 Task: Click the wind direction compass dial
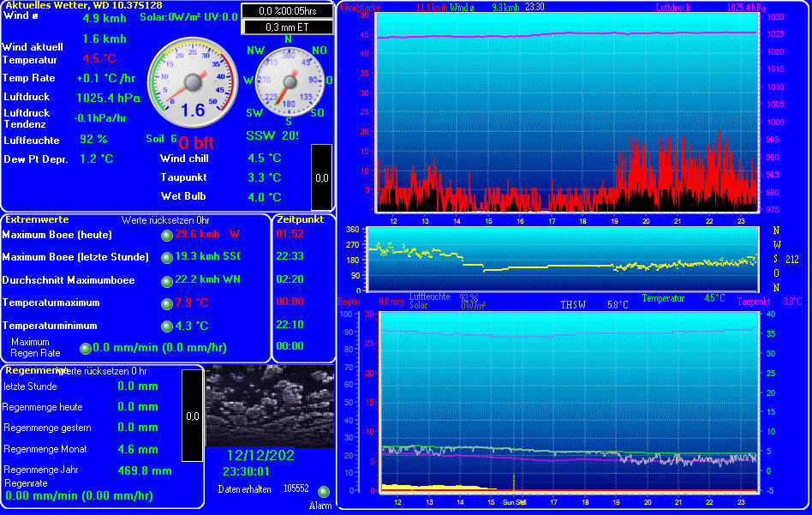287,81
